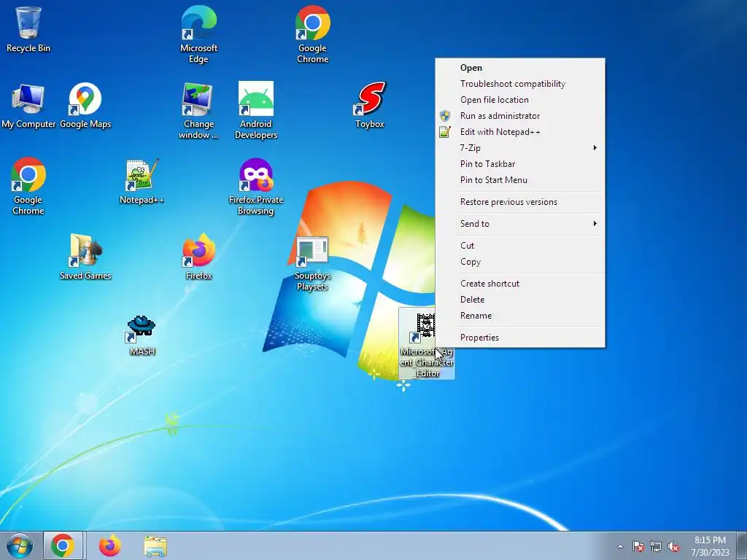
Task: Select the Toybox desktop shortcut
Action: (x=370, y=106)
